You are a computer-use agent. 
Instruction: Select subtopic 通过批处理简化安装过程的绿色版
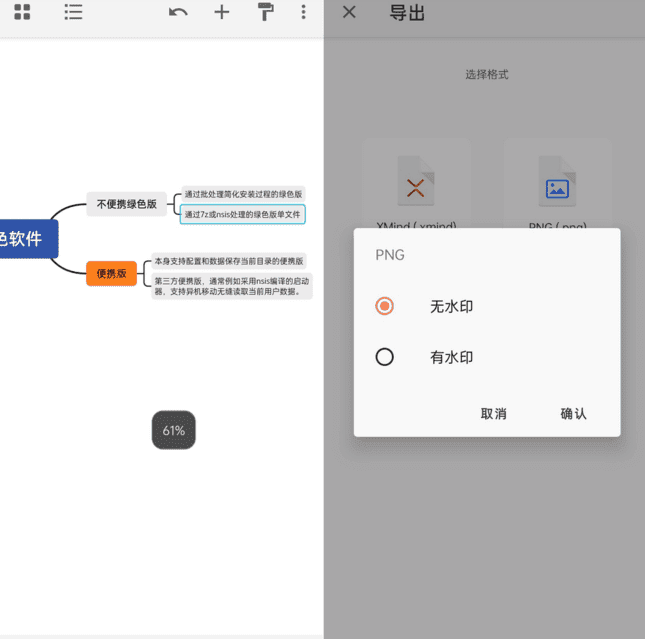243,194
